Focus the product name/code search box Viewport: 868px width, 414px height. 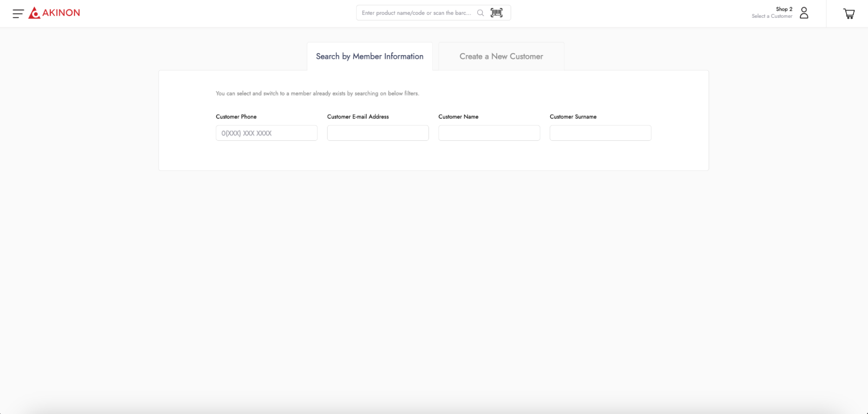tap(416, 13)
